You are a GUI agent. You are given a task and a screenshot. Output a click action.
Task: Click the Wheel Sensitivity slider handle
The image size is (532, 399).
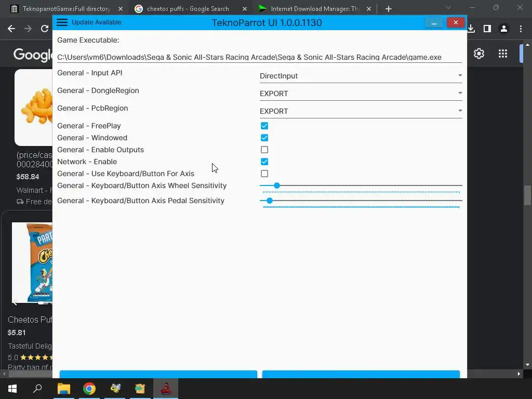277,185
